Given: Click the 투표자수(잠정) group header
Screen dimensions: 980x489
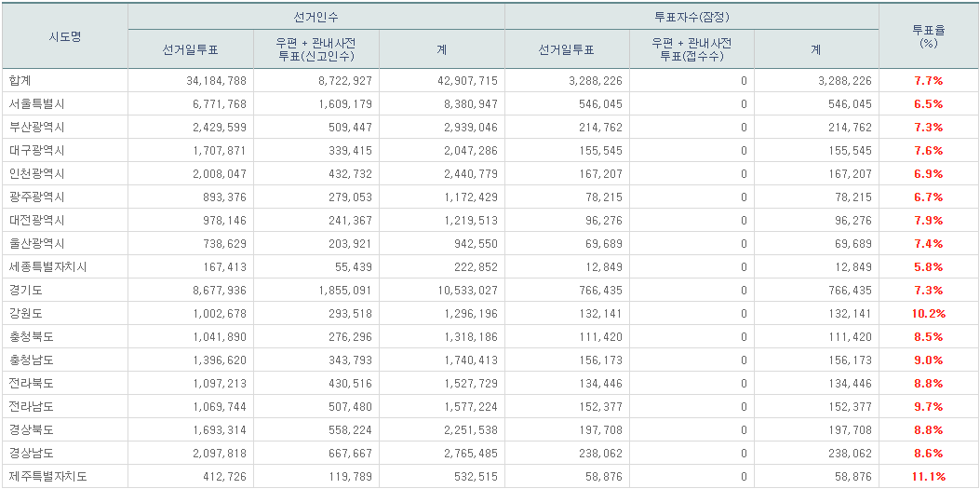Looking at the screenshot, I should (691, 18).
